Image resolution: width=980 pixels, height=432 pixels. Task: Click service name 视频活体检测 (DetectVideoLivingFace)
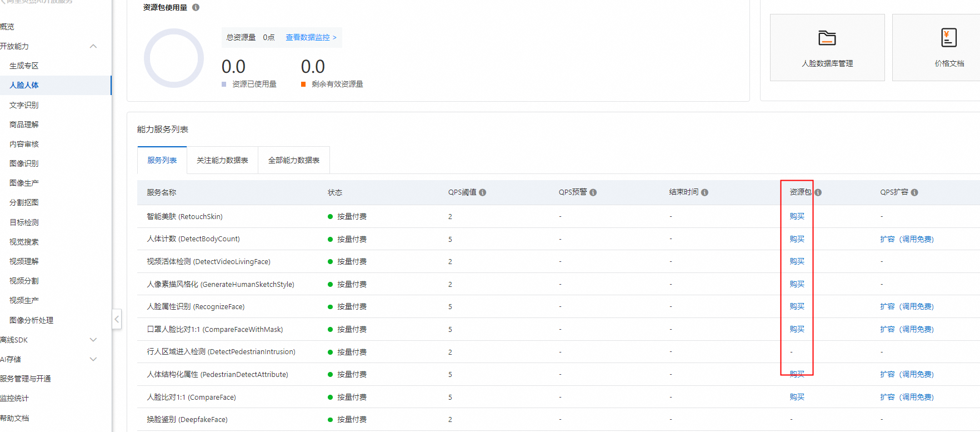click(x=208, y=261)
